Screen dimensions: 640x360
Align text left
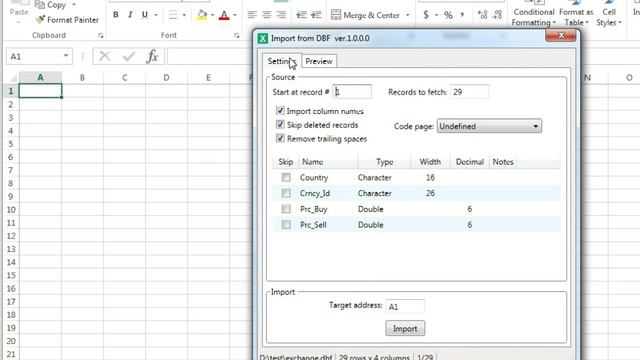pos(252,15)
